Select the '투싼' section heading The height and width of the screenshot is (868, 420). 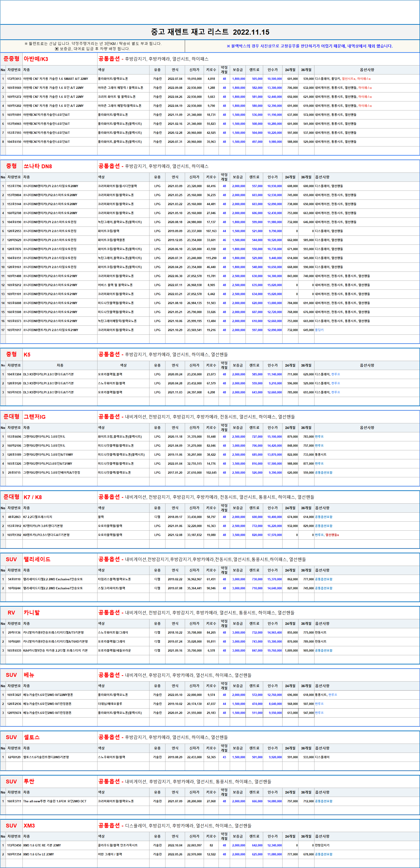point(29,782)
